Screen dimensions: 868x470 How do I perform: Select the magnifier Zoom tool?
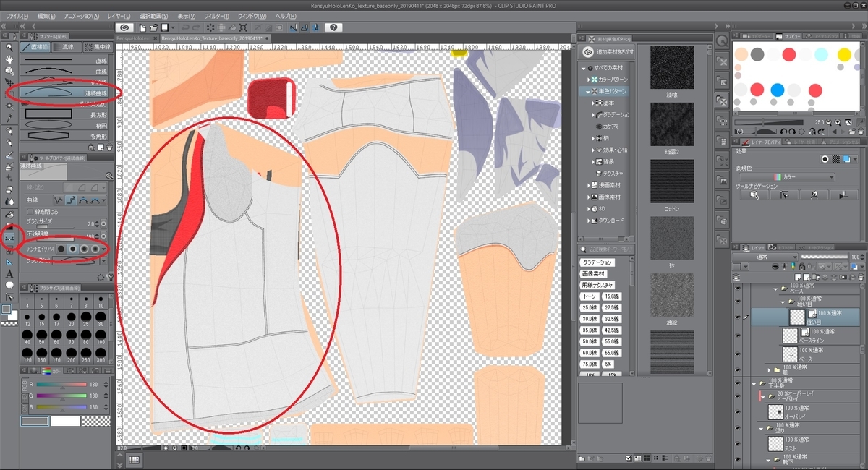coord(9,47)
